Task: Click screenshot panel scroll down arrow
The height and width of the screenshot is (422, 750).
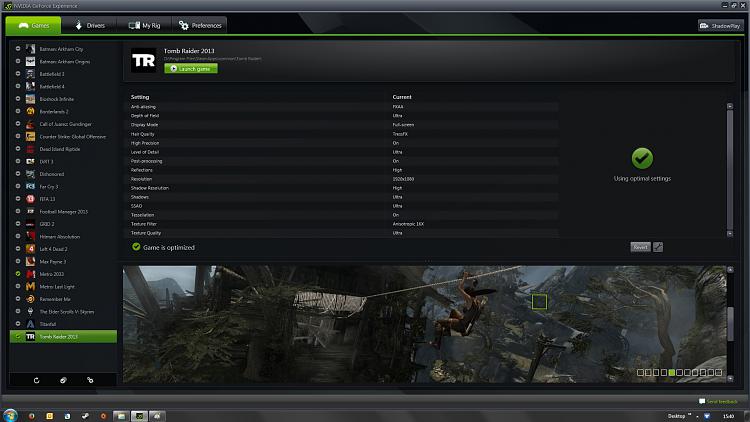Action: tap(730, 378)
